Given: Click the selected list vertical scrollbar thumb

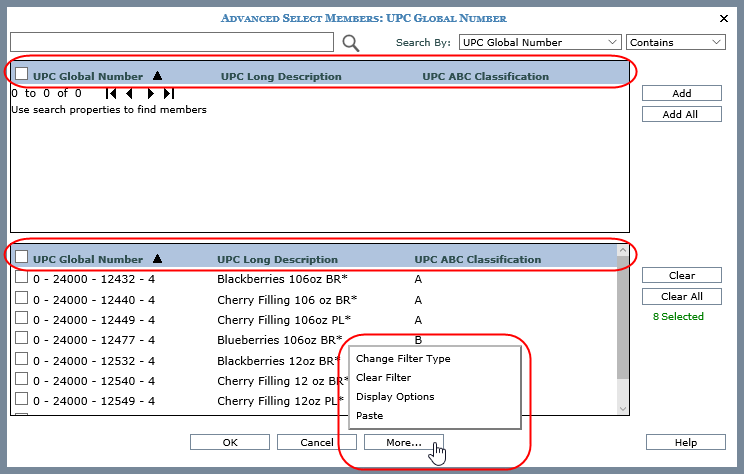Looking at the screenshot, I should [623, 318].
